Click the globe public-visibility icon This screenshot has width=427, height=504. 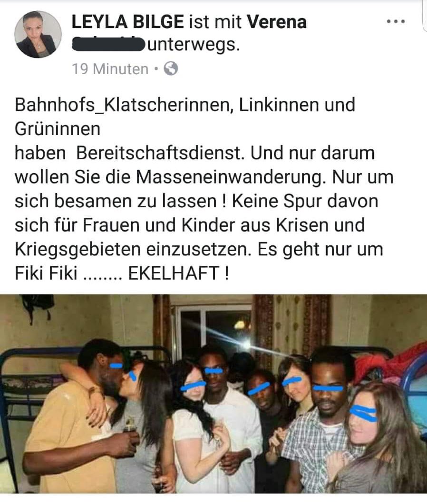(x=171, y=68)
